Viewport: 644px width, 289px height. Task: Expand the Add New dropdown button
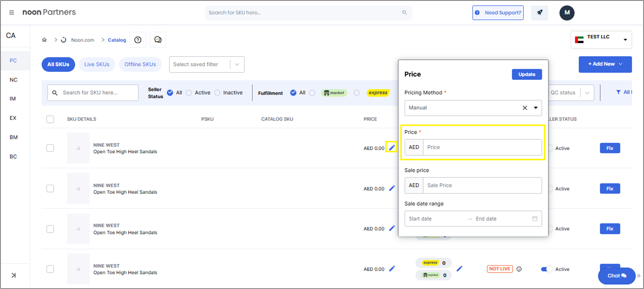tap(605, 64)
